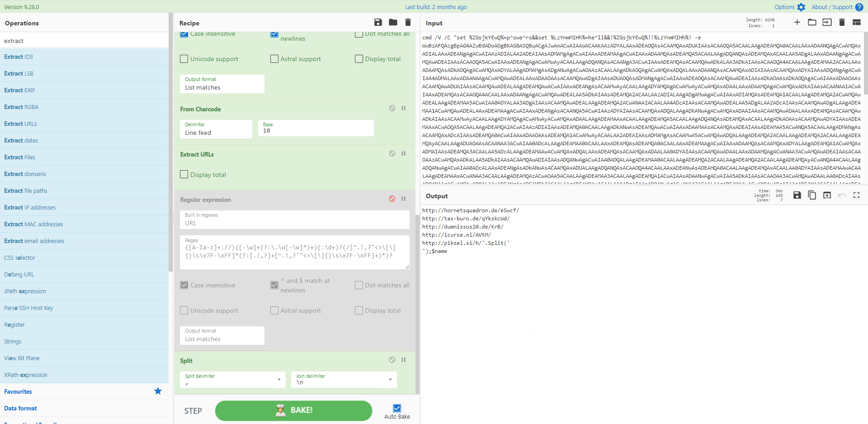Save output to file

(797, 195)
